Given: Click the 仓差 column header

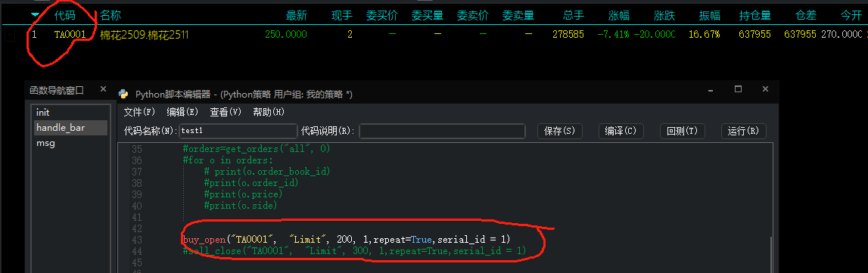Looking at the screenshot, I should click(x=805, y=15).
